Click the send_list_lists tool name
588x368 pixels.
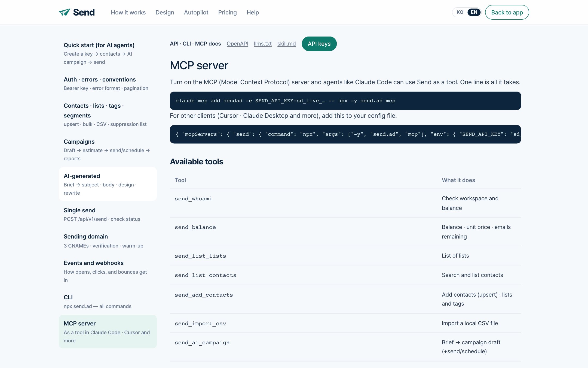pos(200,256)
